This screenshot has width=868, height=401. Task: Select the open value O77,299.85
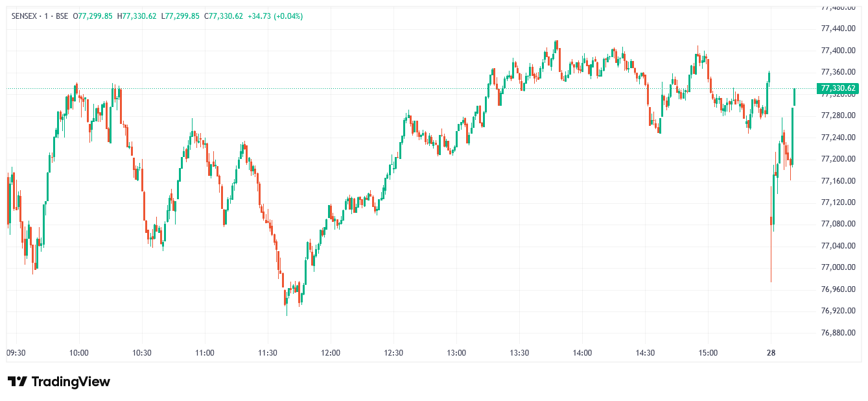point(93,16)
